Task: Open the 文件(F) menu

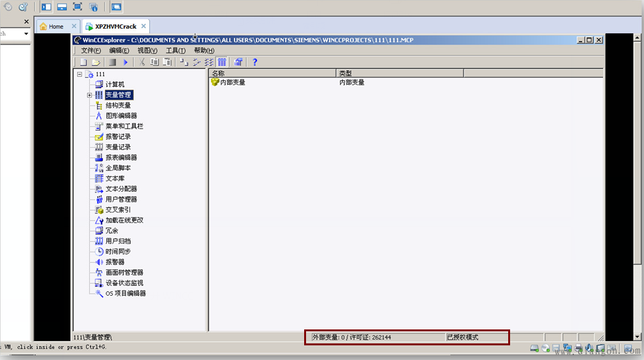Action: pyautogui.click(x=91, y=50)
